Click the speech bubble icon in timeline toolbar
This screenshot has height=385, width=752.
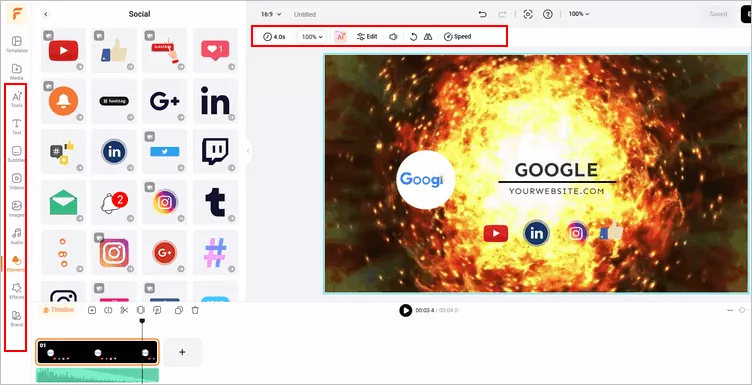(157, 310)
